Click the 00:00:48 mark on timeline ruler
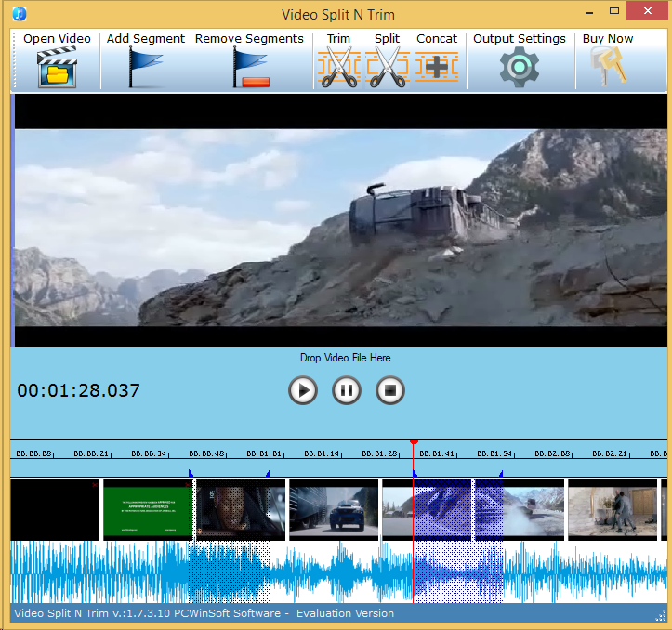This screenshot has height=630, width=672. (x=207, y=453)
